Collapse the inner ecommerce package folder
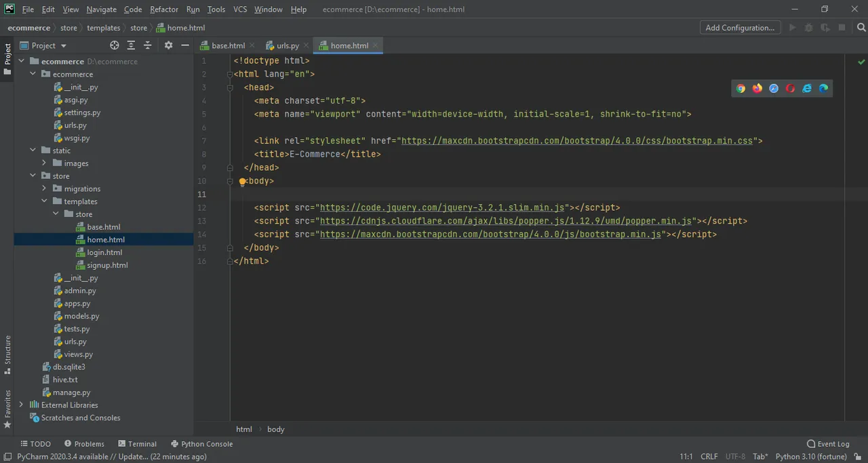 33,75
